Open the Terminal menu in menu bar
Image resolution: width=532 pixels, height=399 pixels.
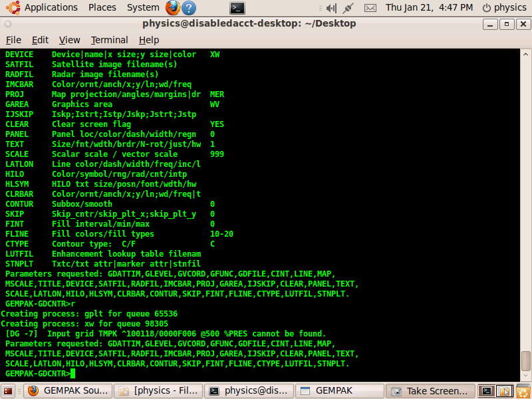[x=109, y=40]
